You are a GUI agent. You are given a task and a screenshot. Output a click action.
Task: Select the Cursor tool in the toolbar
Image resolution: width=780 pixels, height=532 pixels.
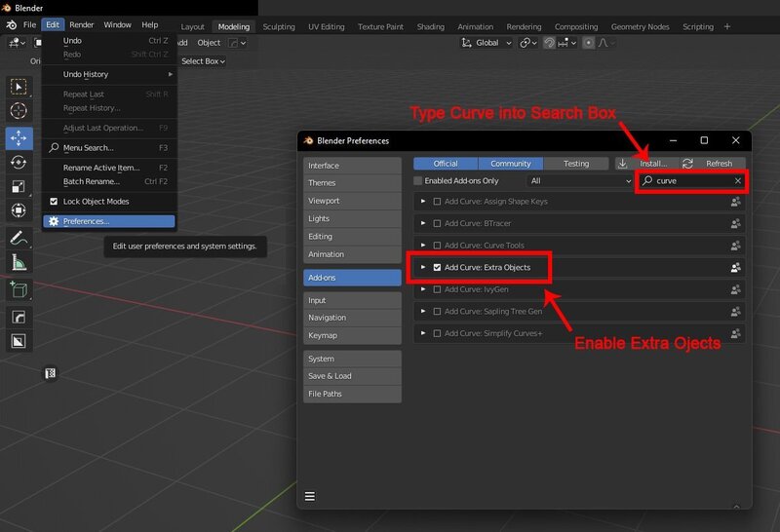[19, 112]
